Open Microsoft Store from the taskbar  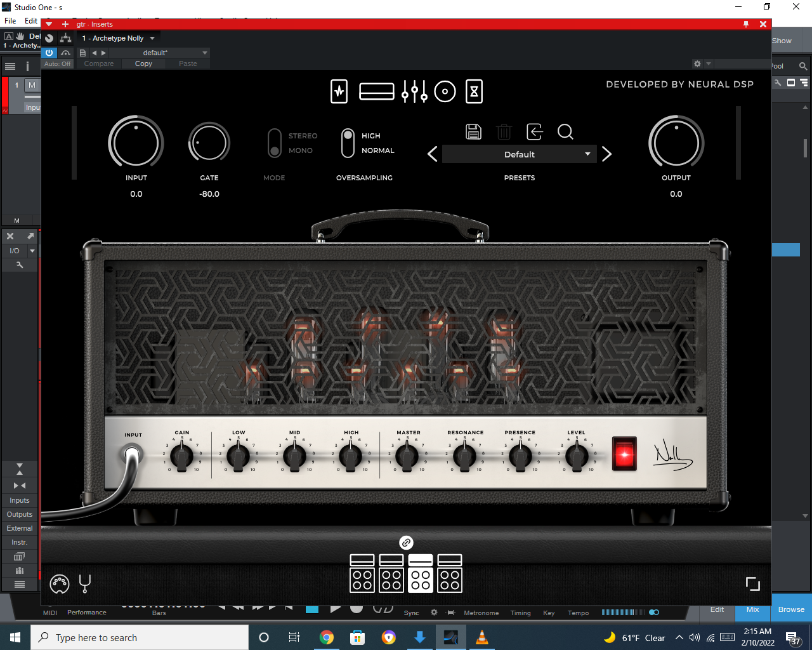(x=358, y=637)
